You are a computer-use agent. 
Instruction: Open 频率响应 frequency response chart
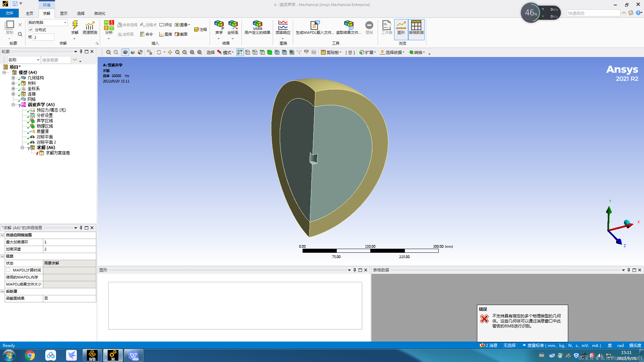tap(283, 27)
